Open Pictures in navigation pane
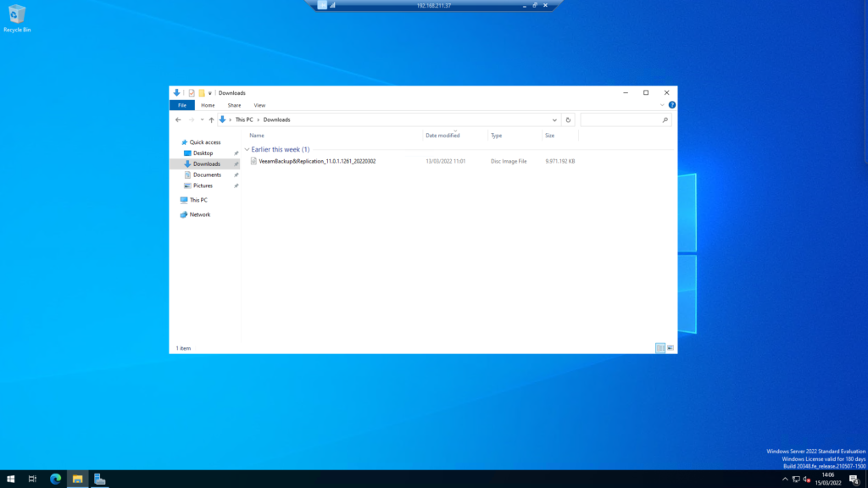 tap(203, 186)
